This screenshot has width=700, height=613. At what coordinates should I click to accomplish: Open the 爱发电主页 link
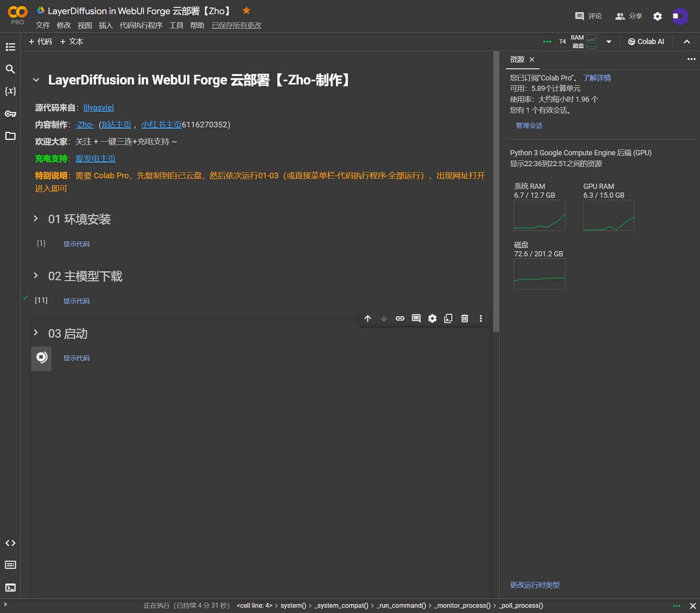95,159
